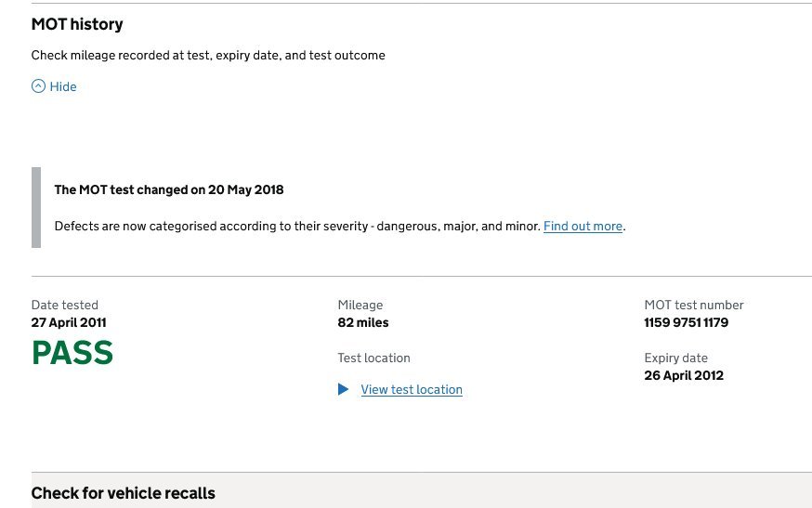This screenshot has height=508, width=812.
Task: Click the Check mileage recorded at test description
Action: click(x=208, y=56)
